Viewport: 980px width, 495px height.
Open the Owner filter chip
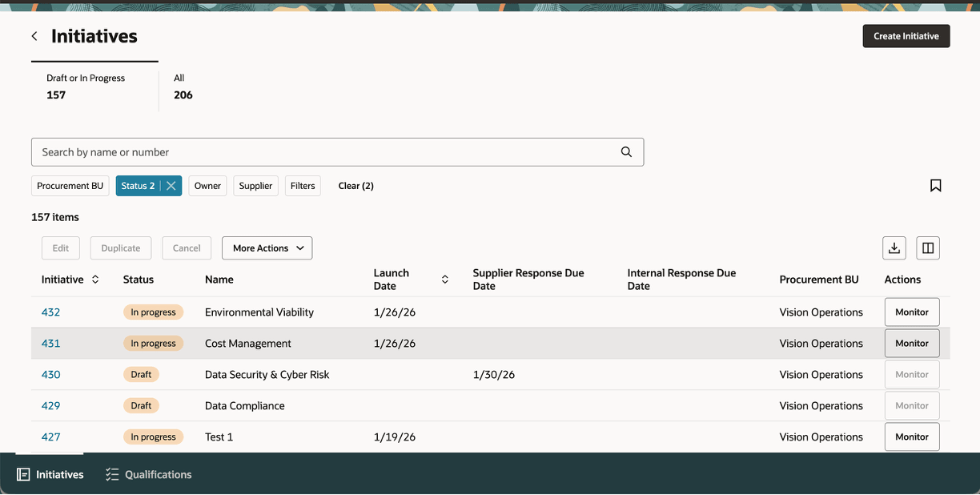(x=207, y=185)
